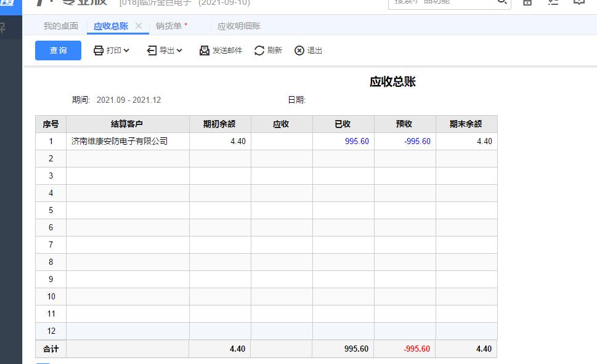
Task: Expand the 导出 dropdown arrow
Action: [x=179, y=51]
